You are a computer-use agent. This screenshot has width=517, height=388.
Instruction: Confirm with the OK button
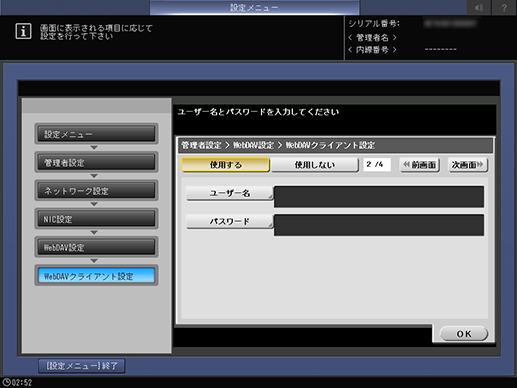pyautogui.click(x=464, y=334)
